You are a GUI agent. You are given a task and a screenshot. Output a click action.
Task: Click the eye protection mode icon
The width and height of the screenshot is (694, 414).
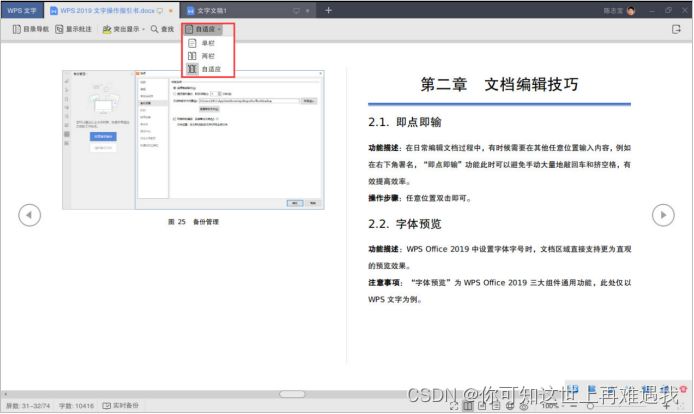[524, 406]
